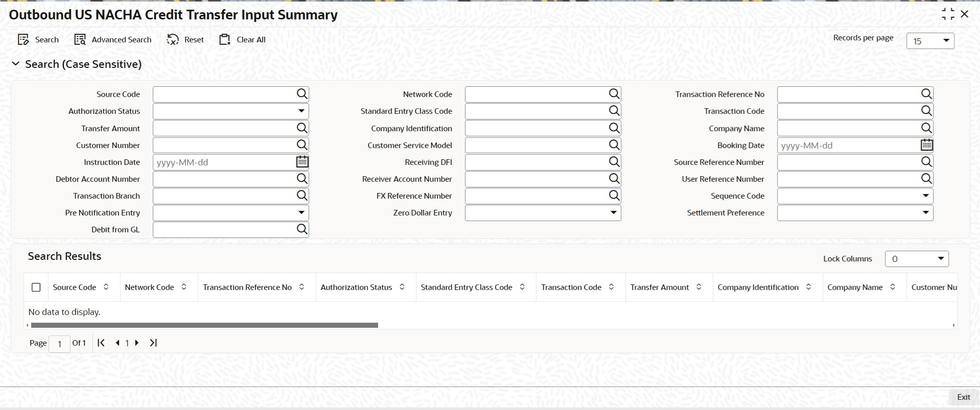Sort by Authorization Status column
Image resolution: width=980 pixels, height=410 pixels.
point(402,287)
